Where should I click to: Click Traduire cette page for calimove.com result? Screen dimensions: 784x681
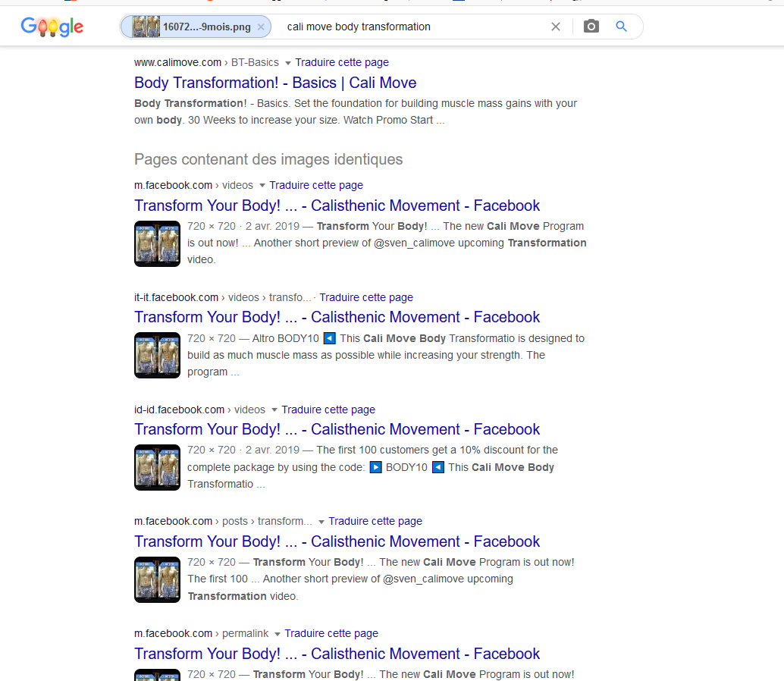pyautogui.click(x=341, y=62)
